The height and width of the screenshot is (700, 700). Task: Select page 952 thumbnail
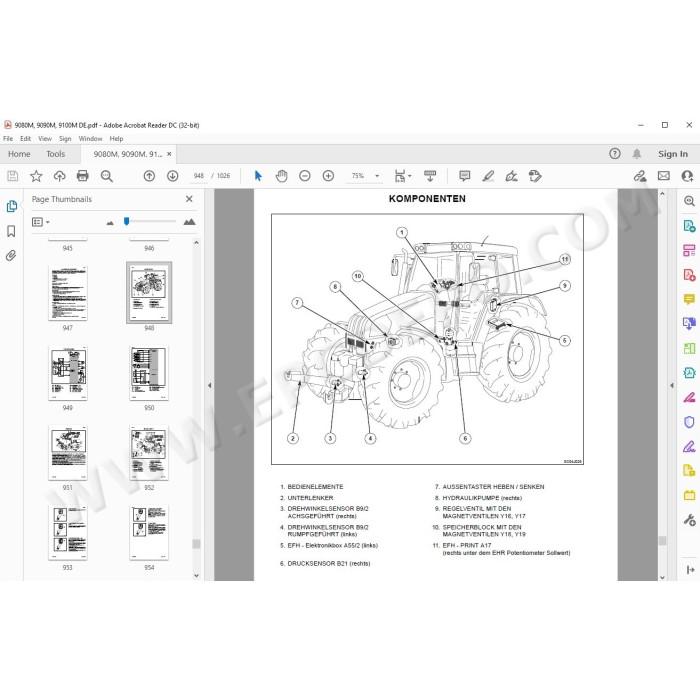click(x=149, y=453)
